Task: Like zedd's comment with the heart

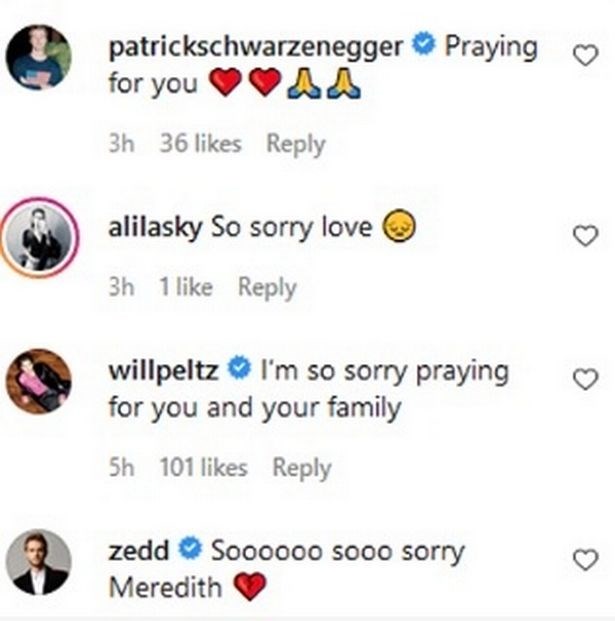Action: point(585,560)
